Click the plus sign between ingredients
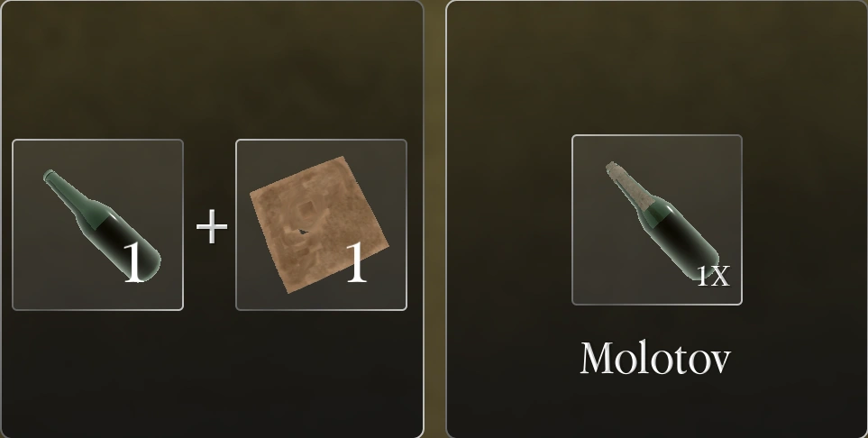The image size is (868, 438). 212,226
